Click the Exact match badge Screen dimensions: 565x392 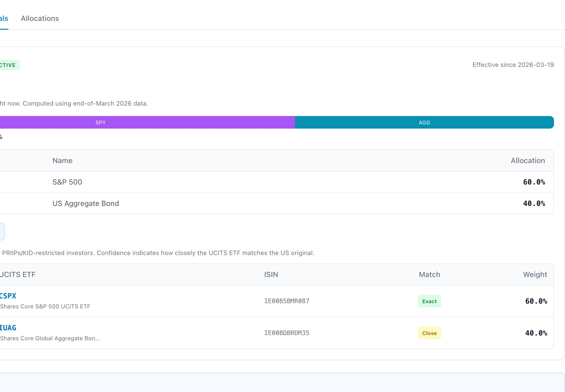tap(429, 301)
